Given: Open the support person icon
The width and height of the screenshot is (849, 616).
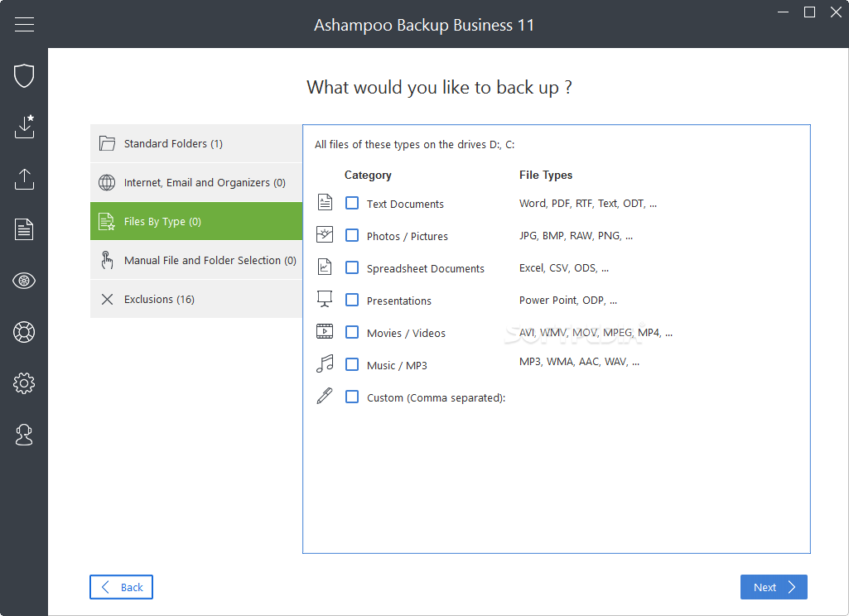Looking at the screenshot, I should pyautogui.click(x=24, y=435).
